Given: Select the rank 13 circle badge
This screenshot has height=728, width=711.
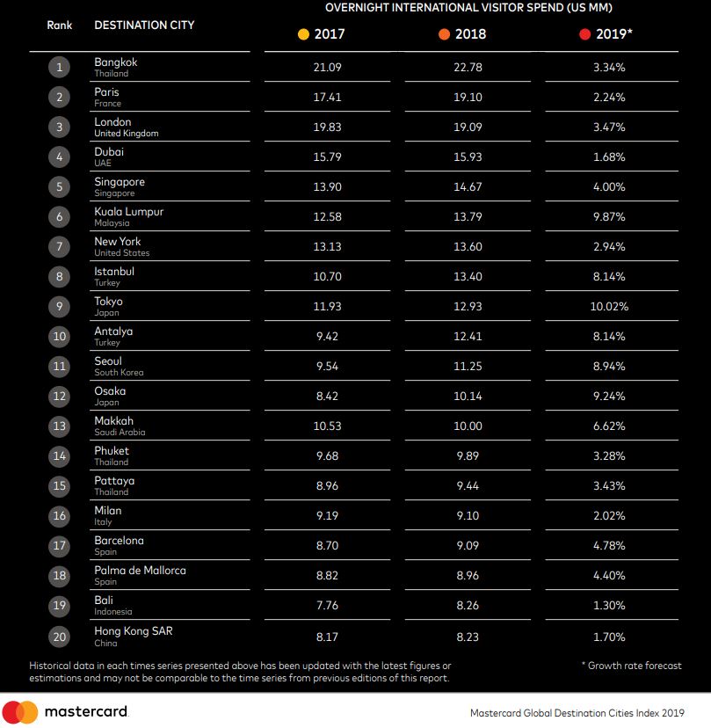Looking at the screenshot, I should (x=59, y=426).
